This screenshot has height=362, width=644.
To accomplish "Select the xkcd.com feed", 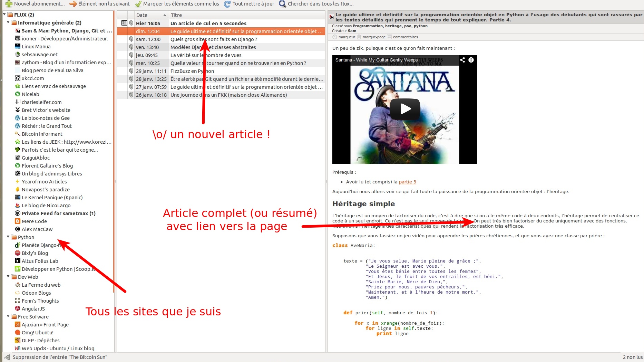I will click(x=33, y=78).
